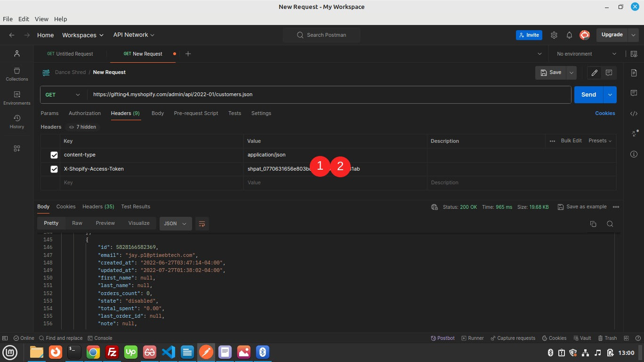Viewport: 644px width, 362px height.
Task: Open the Collections sidebar panel
Action: 17,74
